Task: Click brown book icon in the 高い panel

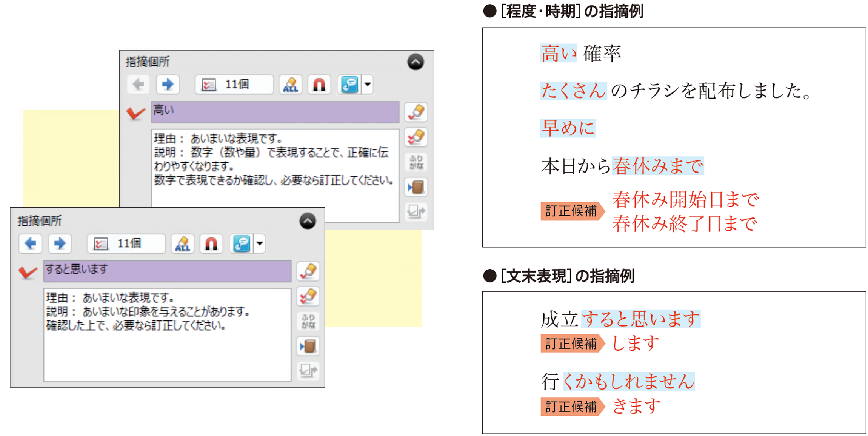Action: (x=416, y=187)
